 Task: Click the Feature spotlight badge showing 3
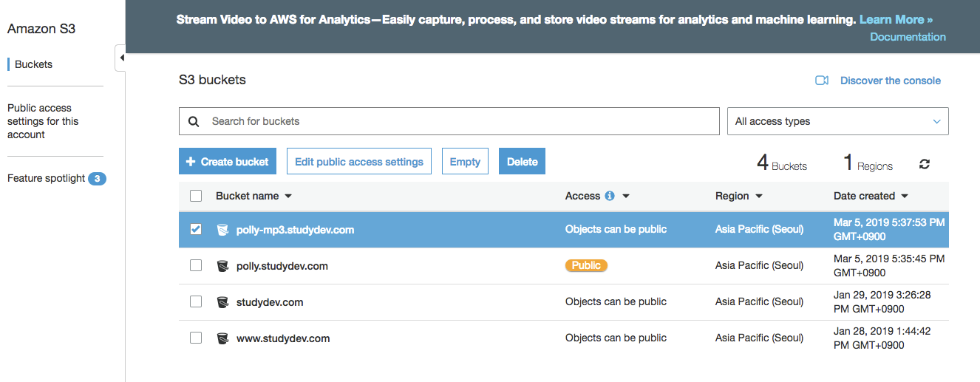tap(97, 178)
